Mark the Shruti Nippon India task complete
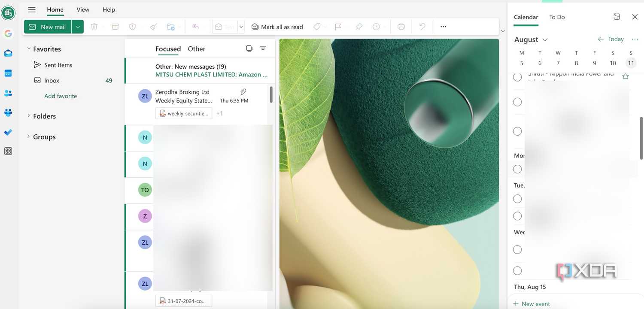This screenshot has width=644, height=309. tap(518, 77)
